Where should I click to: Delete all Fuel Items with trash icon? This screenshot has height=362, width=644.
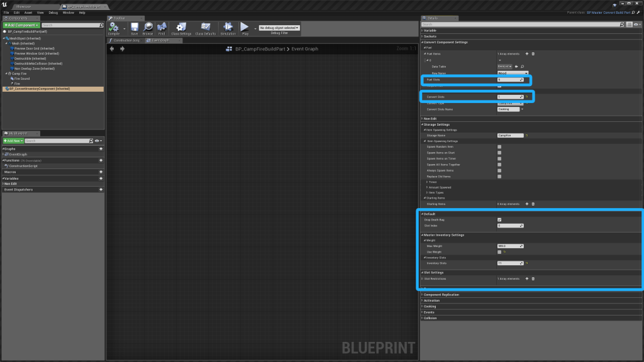point(533,53)
